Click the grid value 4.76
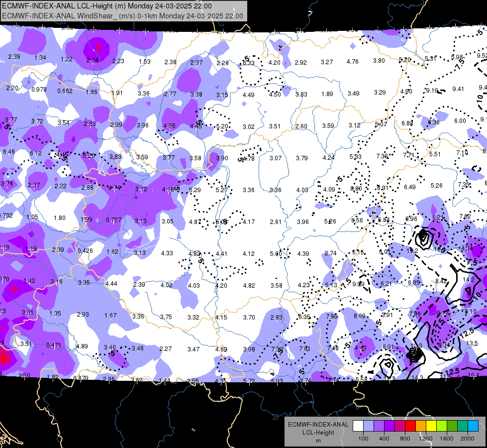 pyautogui.click(x=353, y=62)
